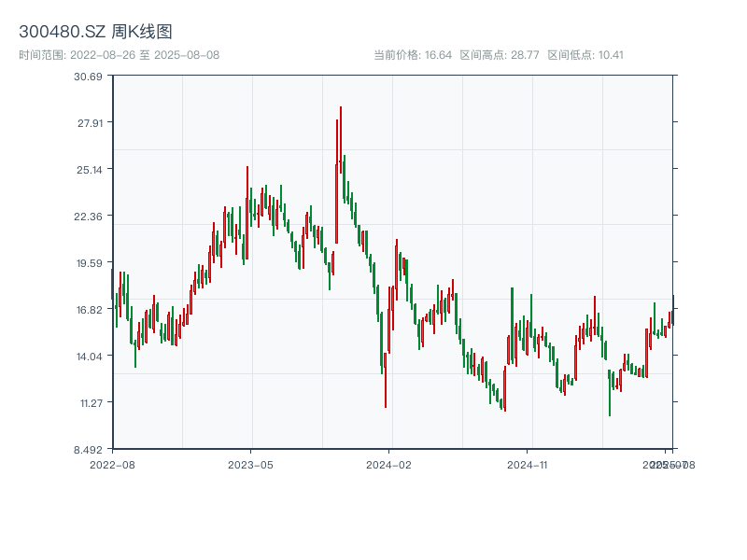The width and height of the screenshot is (747, 560).
Task: Click the 2022-08 x-axis date label
Action: click(x=112, y=464)
